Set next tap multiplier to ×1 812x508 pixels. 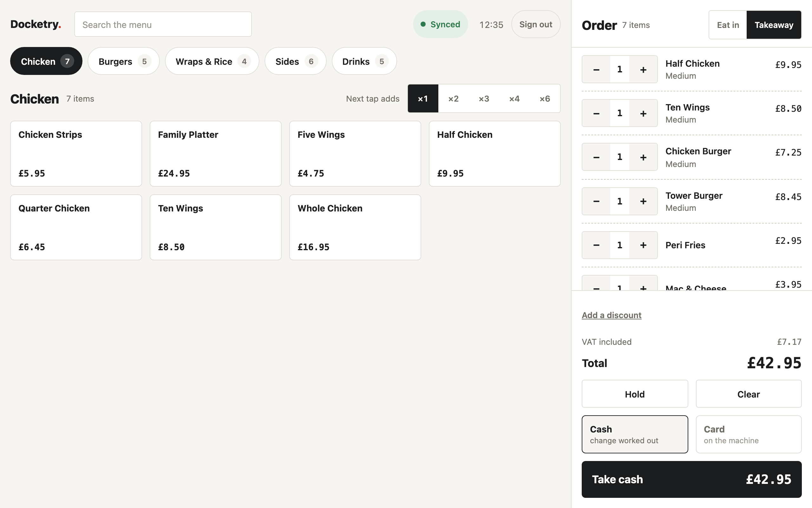pyautogui.click(x=423, y=98)
